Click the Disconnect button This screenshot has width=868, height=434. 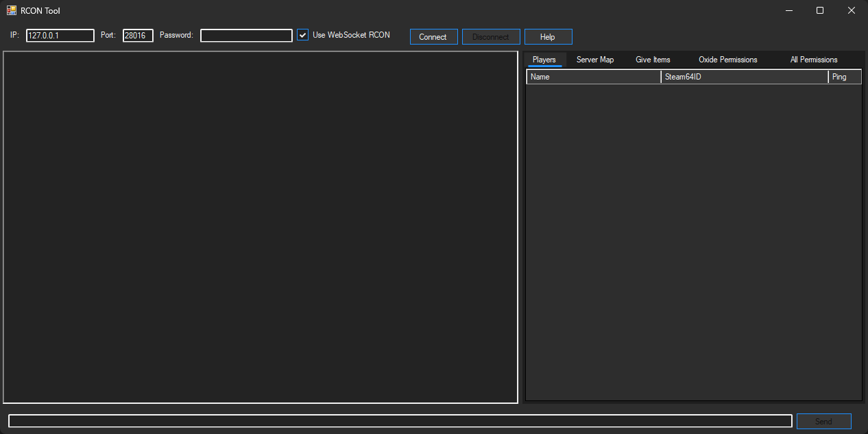(491, 36)
